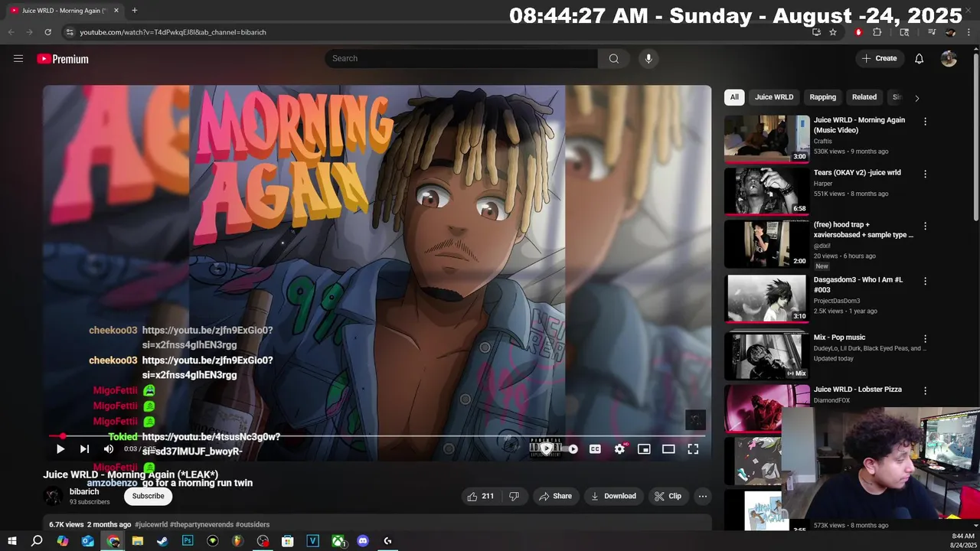The width and height of the screenshot is (980, 551).
Task: Open Discord from the taskbar
Action: tap(363, 541)
